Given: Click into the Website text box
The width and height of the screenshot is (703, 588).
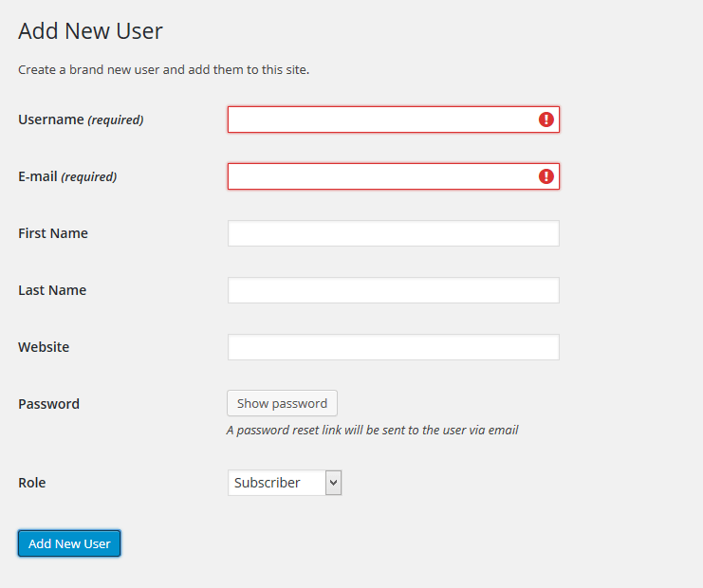Looking at the screenshot, I should [x=394, y=347].
